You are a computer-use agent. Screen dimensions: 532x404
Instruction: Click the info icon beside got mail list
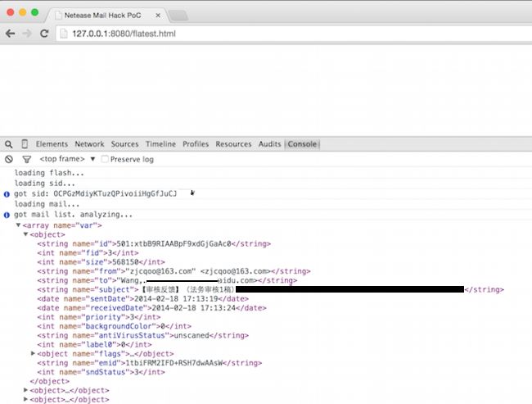7,215
